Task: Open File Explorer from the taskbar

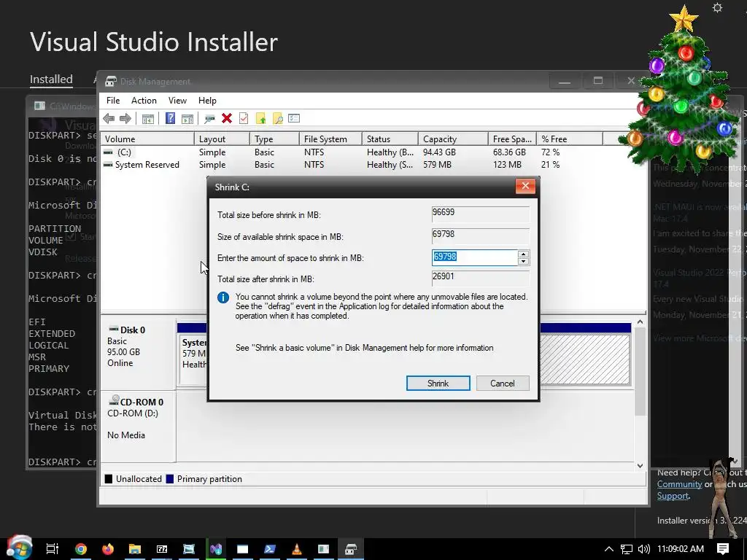Action: tap(135, 549)
